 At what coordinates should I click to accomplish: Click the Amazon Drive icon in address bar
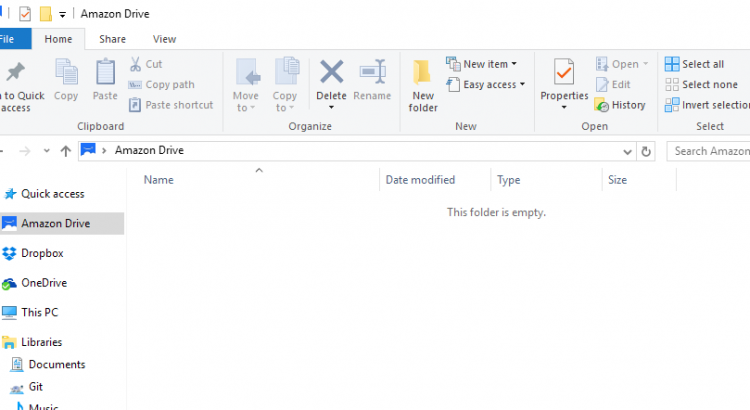click(88, 150)
